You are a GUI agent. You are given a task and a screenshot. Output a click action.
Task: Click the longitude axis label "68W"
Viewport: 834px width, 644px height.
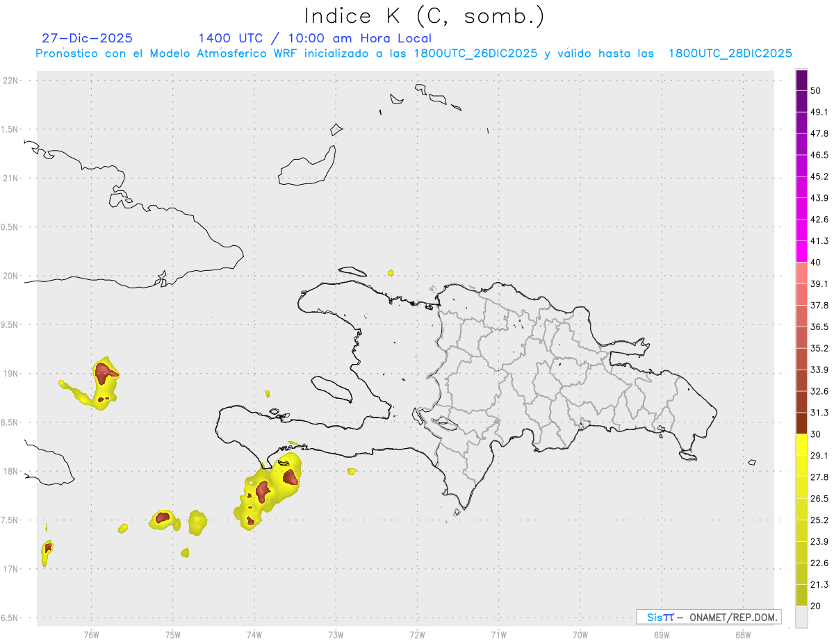[x=743, y=635]
